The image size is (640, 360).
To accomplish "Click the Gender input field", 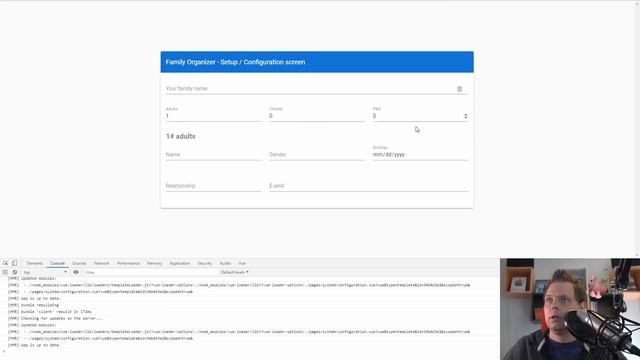I will [317, 155].
